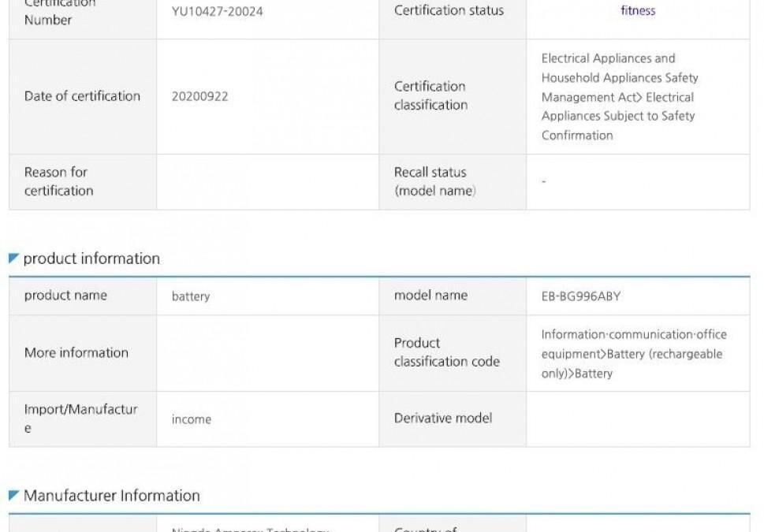
Task: Click the 'More information' label cell
Action: click(76, 352)
